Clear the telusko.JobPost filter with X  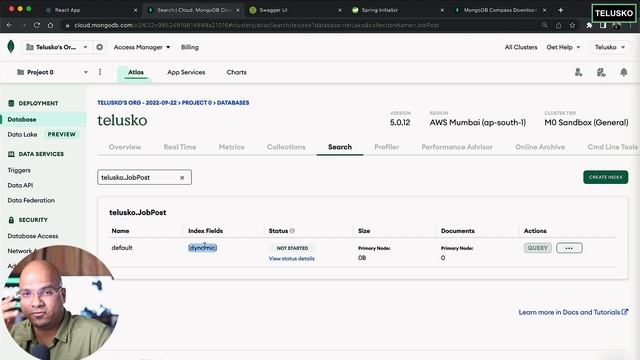(182, 178)
